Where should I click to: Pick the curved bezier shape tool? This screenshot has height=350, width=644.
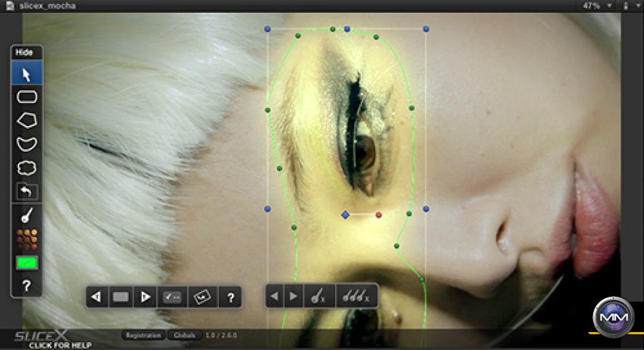(x=27, y=144)
